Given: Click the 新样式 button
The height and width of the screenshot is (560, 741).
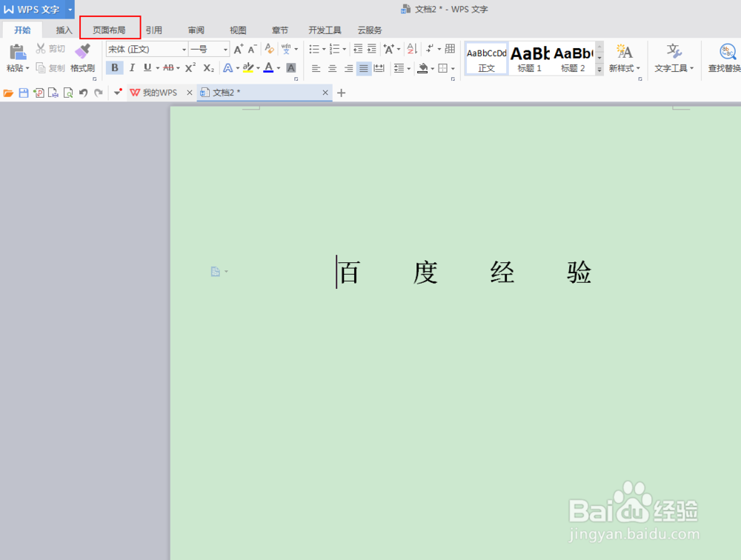Looking at the screenshot, I should pos(623,59).
